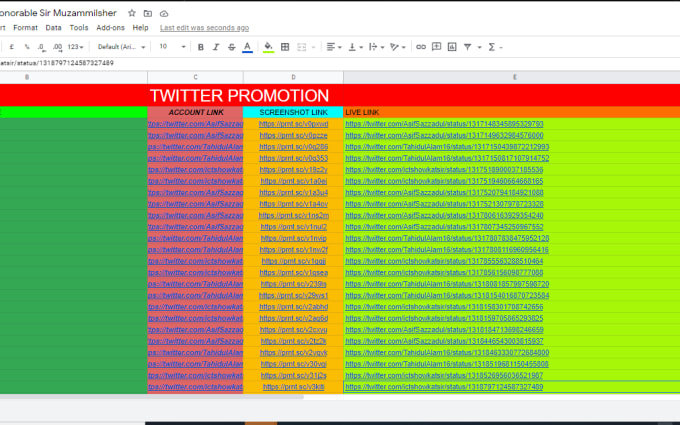Open horizontal align options
680x425 pixels.
tap(334, 47)
